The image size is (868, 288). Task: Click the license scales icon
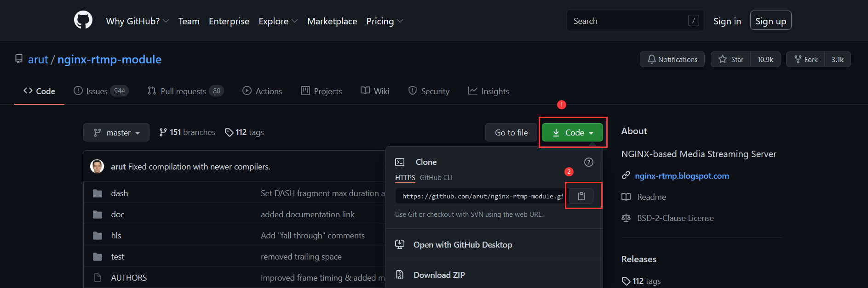(x=626, y=218)
